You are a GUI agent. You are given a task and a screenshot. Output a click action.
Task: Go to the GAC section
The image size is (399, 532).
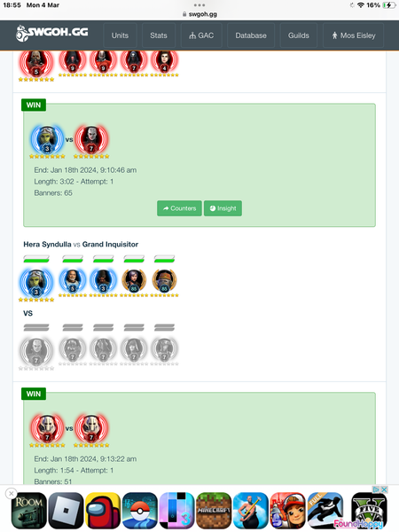pos(201,35)
